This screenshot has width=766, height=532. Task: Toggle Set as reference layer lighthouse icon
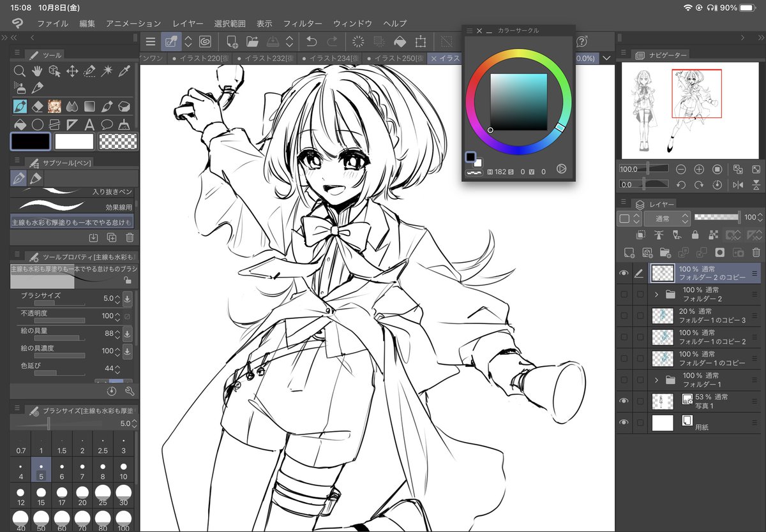[x=658, y=235]
